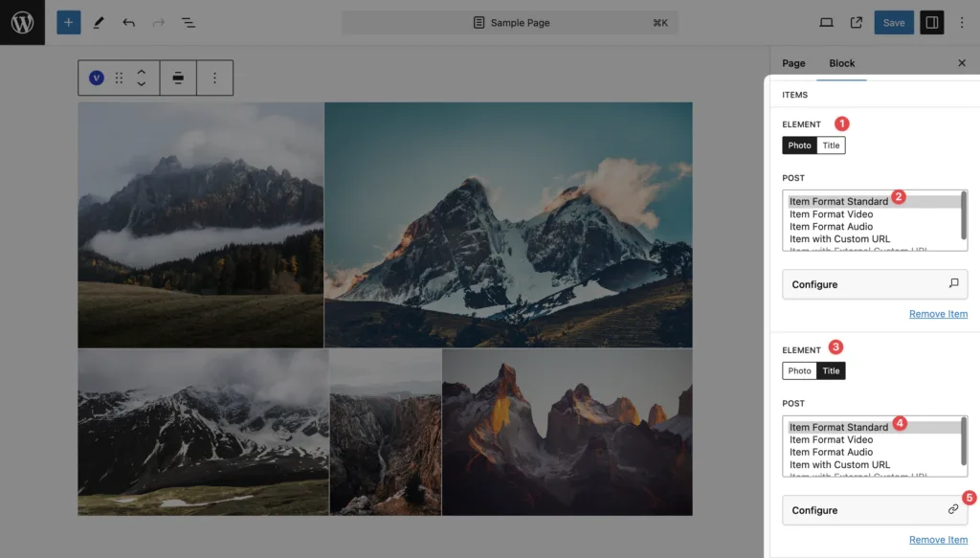Image resolution: width=980 pixels, height=558 pixels.
Task: Choose Item Format Standard in second post list
Action: [874, 427]
